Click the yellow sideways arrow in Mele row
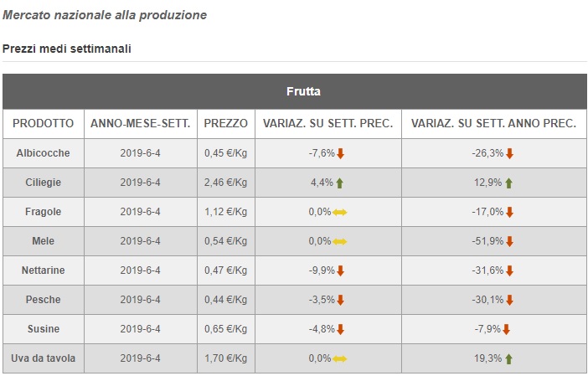Image resolution: width=588 pixels, height=376 pixels. [x=340, y=241]
